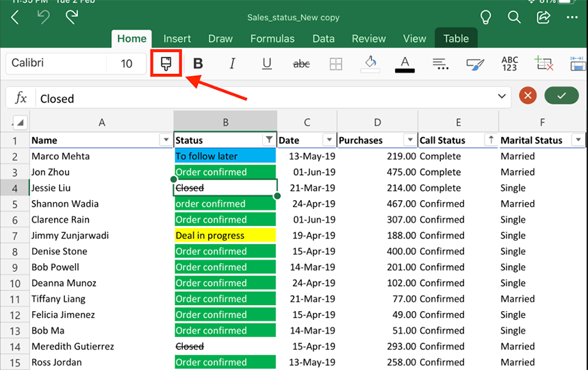Click the lightbulb Tell Me icon
This screenshot has width=588, height=370.
(486, 17)
